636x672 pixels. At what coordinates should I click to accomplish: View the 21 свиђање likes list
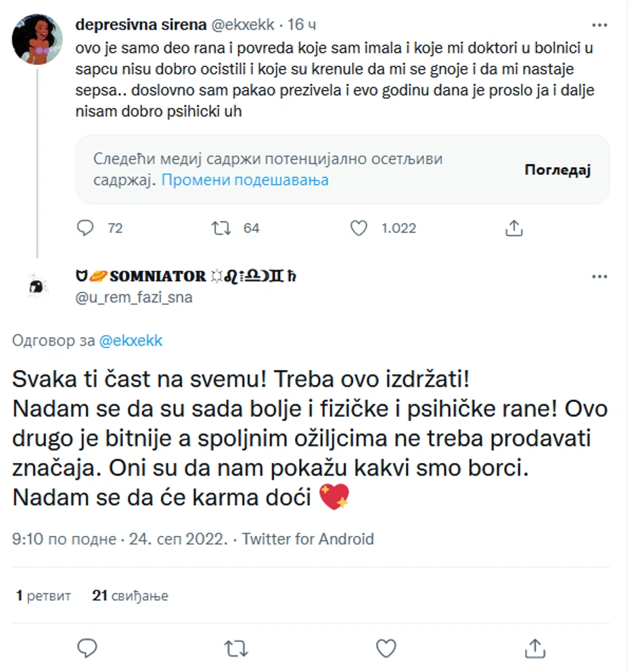tap(131, 596)
